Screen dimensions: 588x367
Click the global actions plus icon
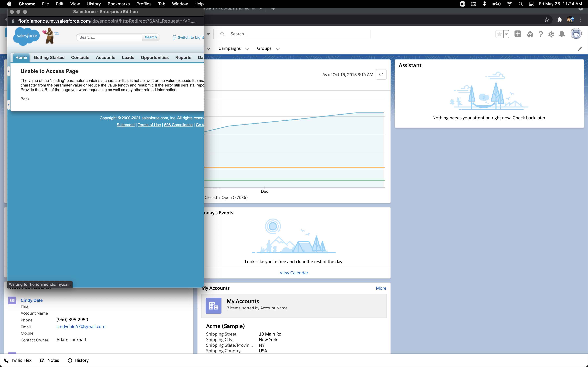(x=518, y=34)
